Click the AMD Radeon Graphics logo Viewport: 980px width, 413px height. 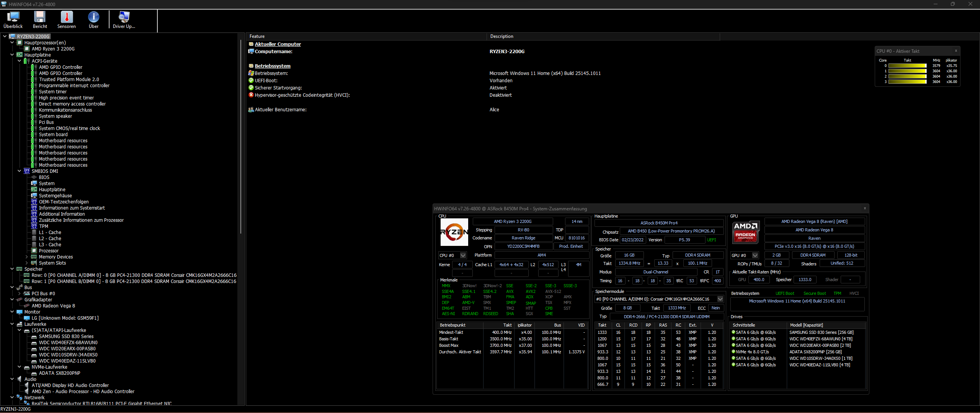745,232
